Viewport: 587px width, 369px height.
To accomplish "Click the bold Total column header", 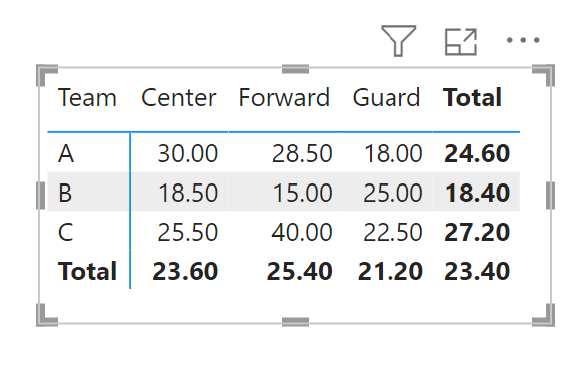I will (x=472, y=98).
